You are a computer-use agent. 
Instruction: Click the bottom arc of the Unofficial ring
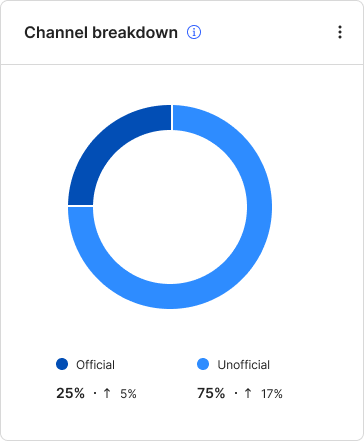(x=170, y=296)
